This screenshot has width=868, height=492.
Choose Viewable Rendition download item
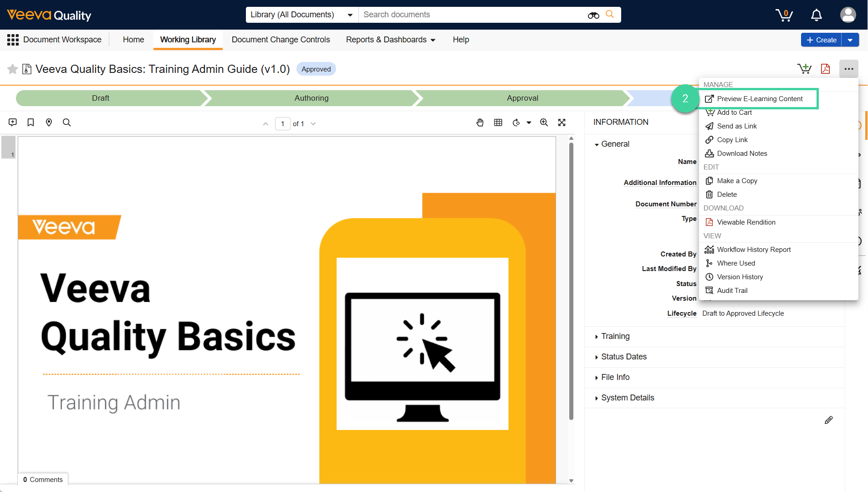[x=779, y=222]
